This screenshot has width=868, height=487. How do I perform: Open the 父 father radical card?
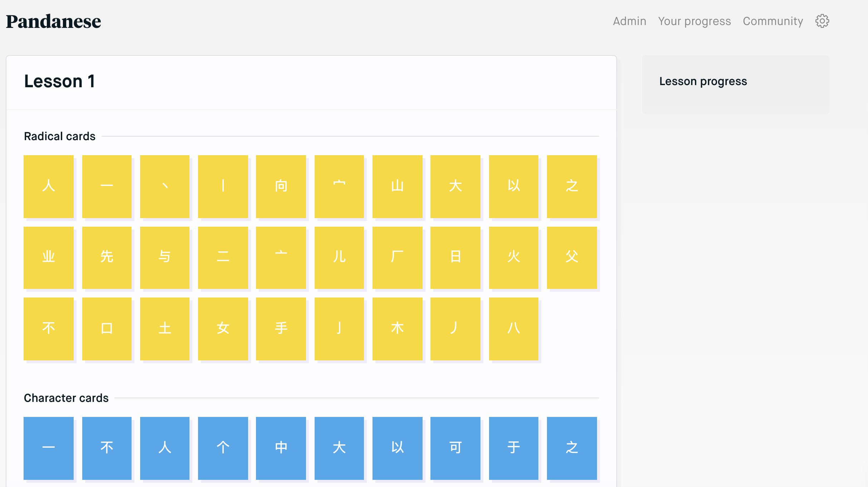(x=572, y=257)
